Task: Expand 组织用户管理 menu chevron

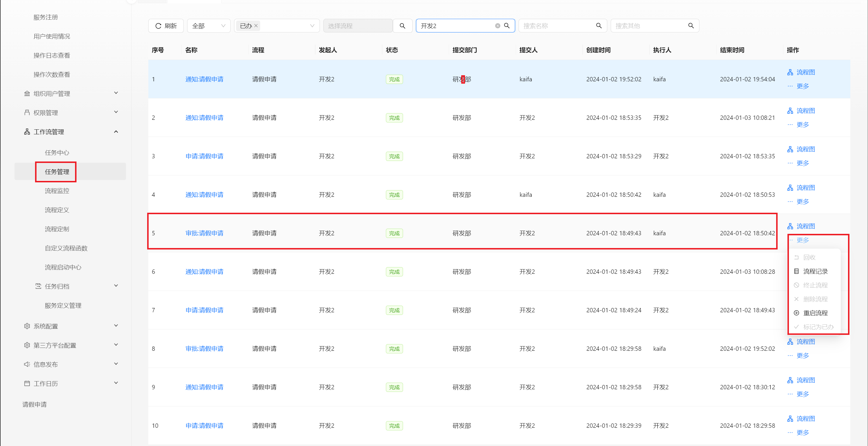Action: coord(116,93)
